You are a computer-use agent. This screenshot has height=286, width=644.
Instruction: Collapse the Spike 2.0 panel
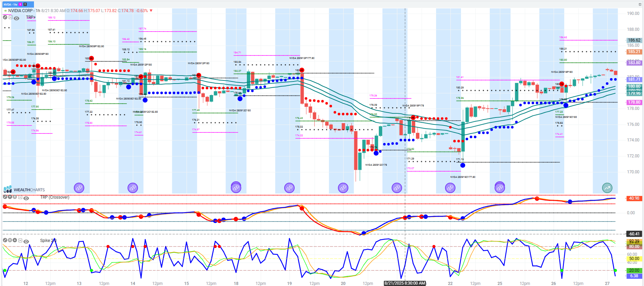(x=20, y=241)
